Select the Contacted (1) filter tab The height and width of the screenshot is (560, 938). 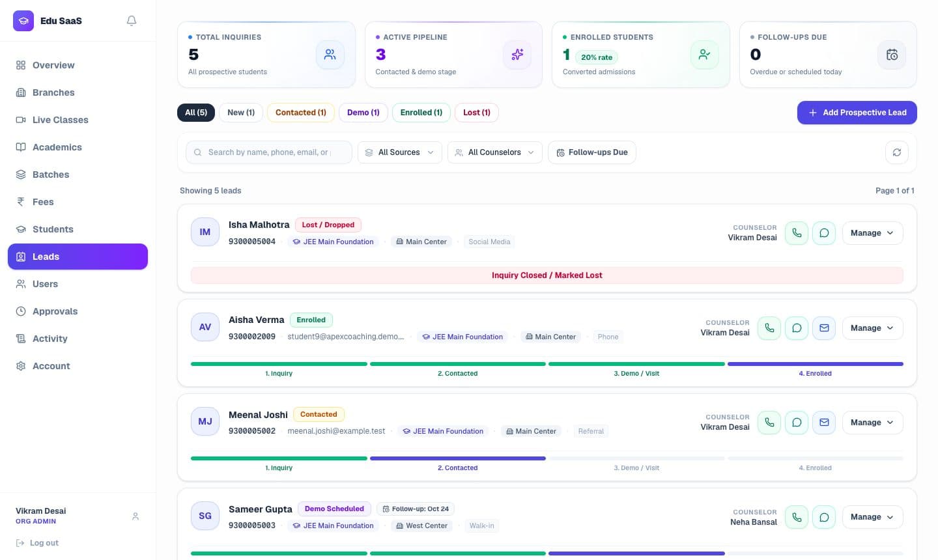coord(301,113)
